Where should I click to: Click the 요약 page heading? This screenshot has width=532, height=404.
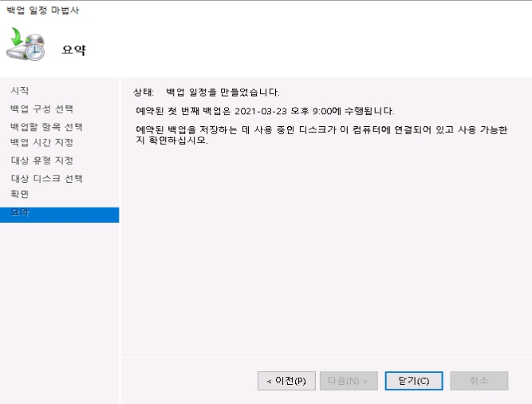[x=74, y=50]
